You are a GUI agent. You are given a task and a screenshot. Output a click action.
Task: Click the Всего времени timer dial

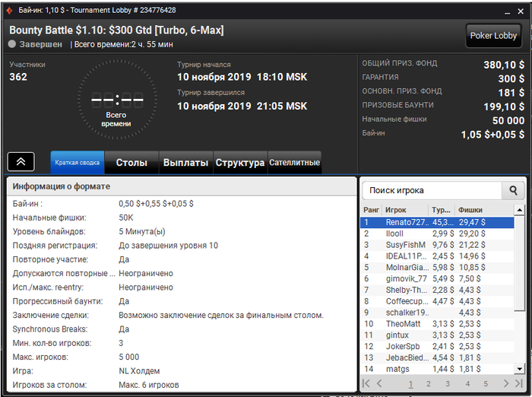(x=117, y=100)
